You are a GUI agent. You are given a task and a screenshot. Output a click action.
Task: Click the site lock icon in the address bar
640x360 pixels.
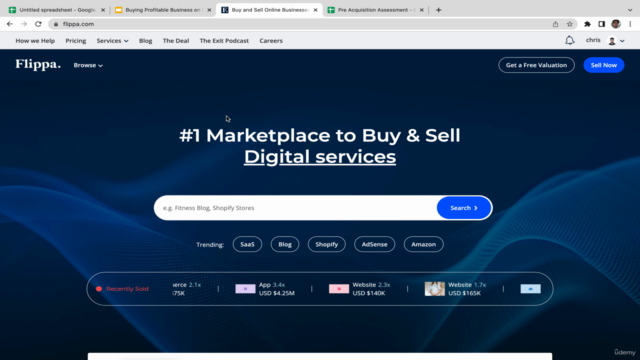tap(56, 24)
